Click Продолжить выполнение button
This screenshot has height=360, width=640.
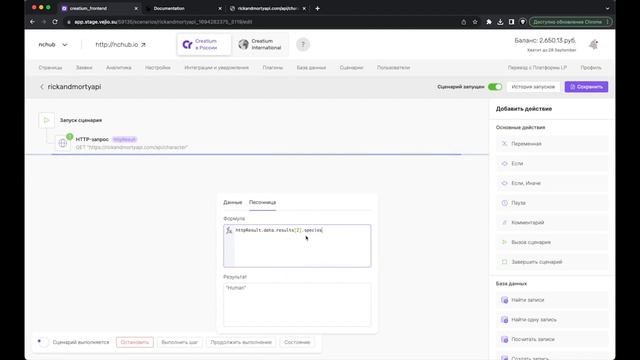(x=241, y=342)
